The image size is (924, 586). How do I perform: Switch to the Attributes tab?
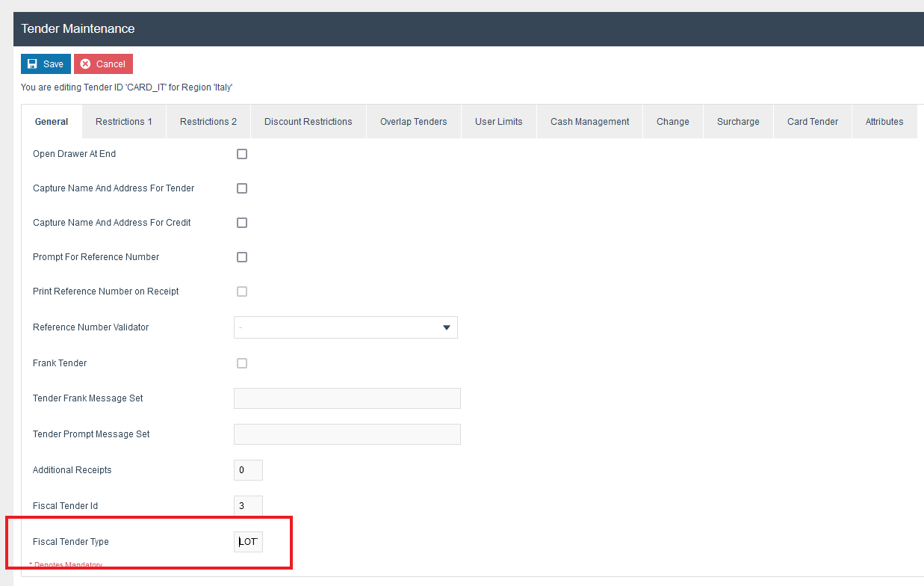coord(884,122)
